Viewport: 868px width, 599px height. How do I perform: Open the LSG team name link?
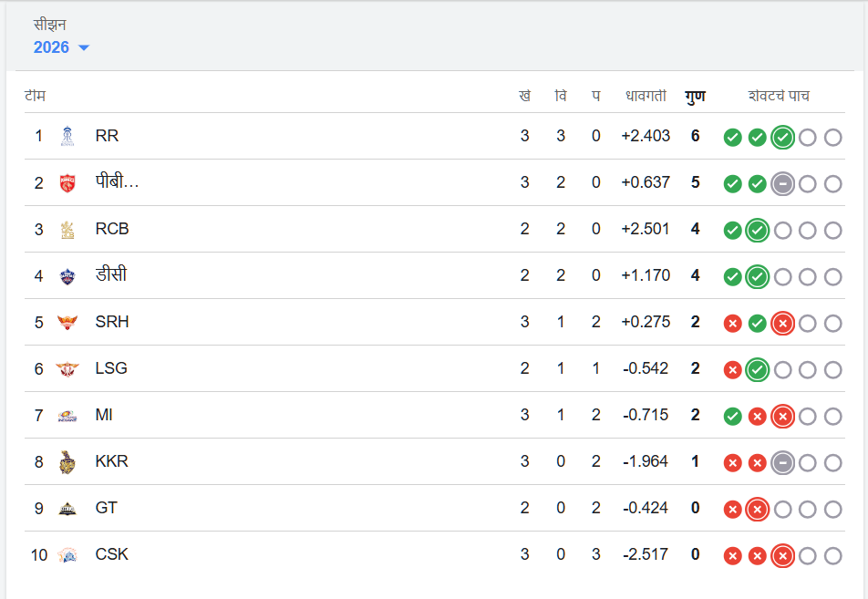[x=111, y=368]
